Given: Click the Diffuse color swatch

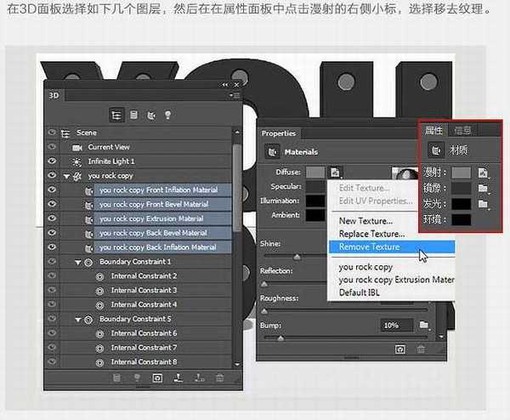Looking at the screenshot, I should click(x=315, y=173).
